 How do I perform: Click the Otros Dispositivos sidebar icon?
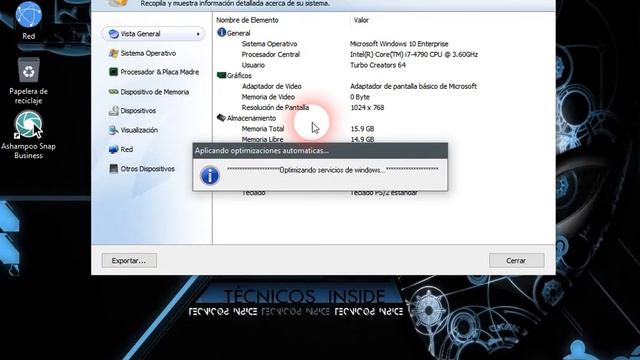point(113,169)
